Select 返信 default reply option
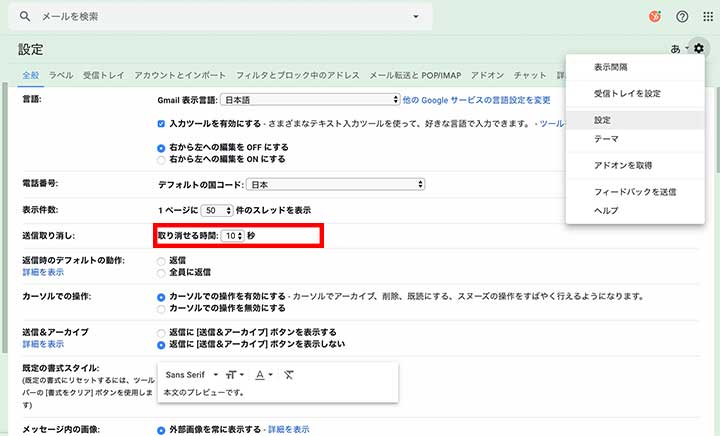This screenshot has width=720, height=436. pyautogui.click(x=161, y=262)
